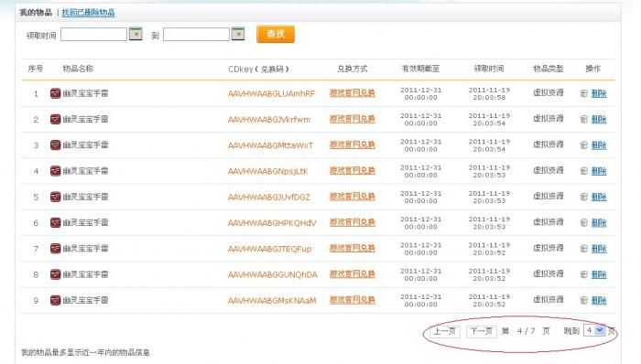
Task: Select CDkey text AAVHWAABGGUNQhDA
Action: coord(273,274)
